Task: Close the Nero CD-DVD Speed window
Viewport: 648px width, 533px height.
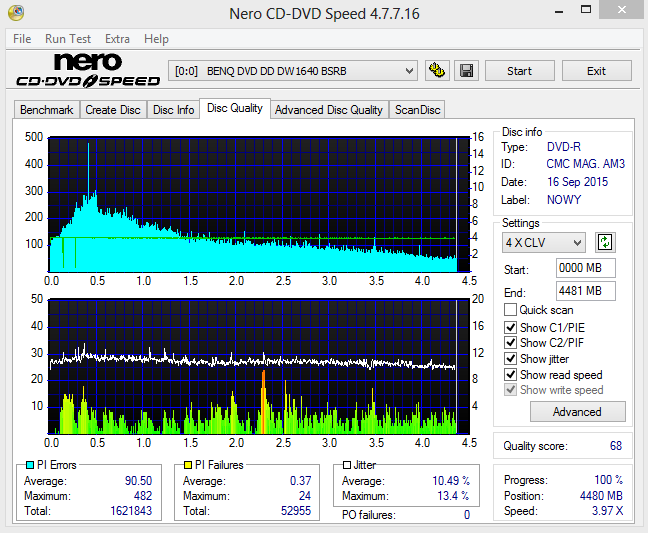Action: tap(622, 10)
